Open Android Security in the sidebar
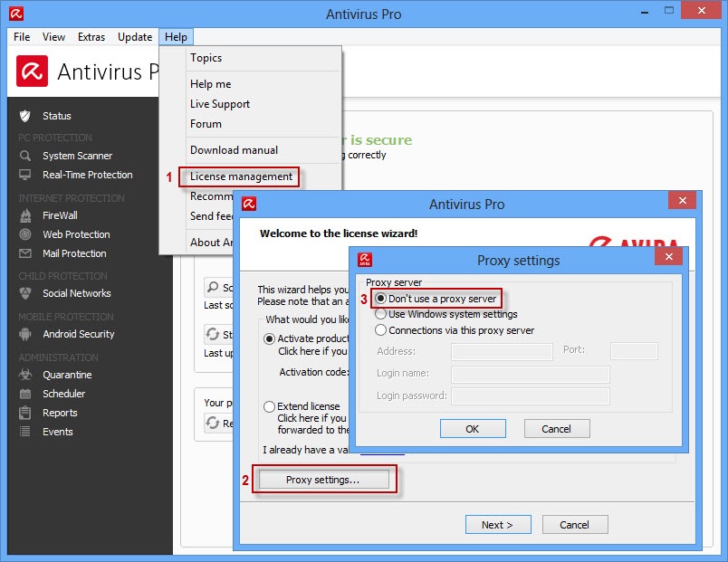The height and width of the screenshot is (562, 728). (79, 334)
